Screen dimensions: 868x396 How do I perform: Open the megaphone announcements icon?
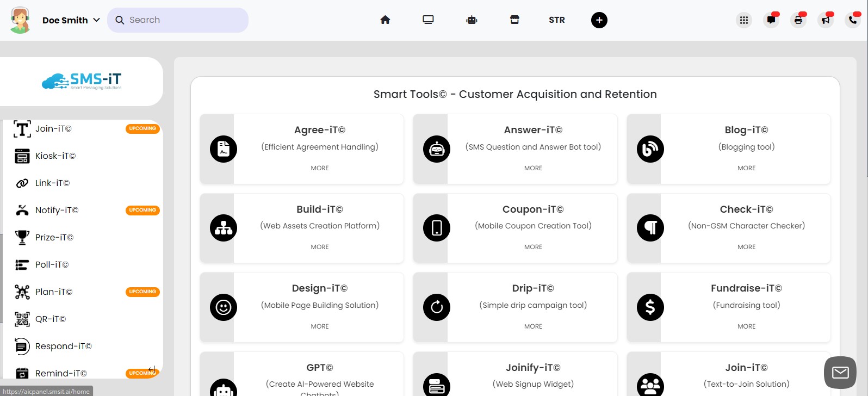point(825,20)
